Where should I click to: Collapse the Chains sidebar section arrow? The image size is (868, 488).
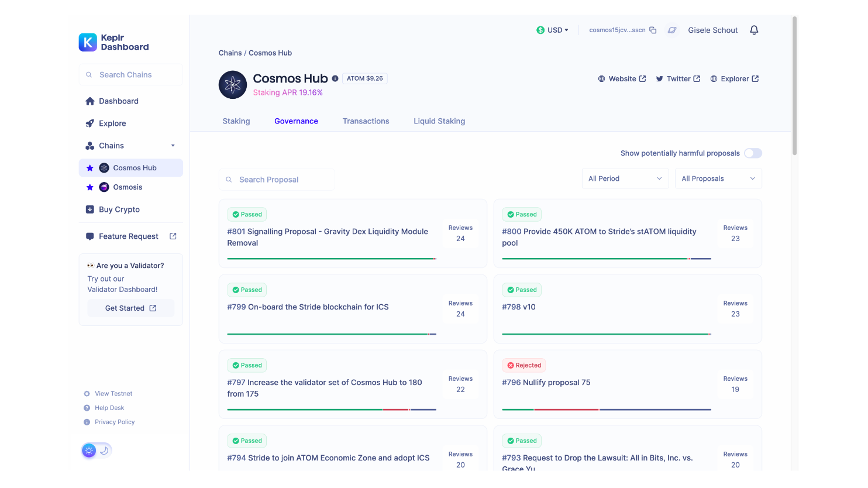tap(173, 146)
